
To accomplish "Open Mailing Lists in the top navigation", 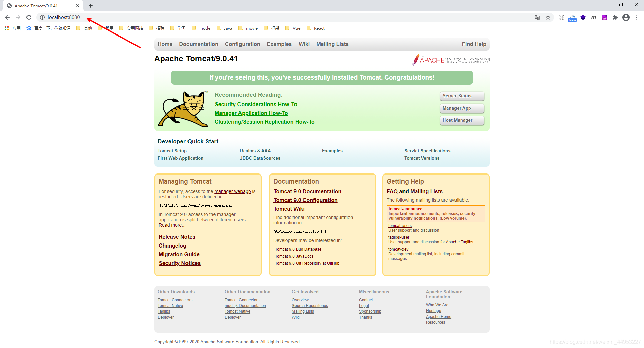I will (332, 44).
